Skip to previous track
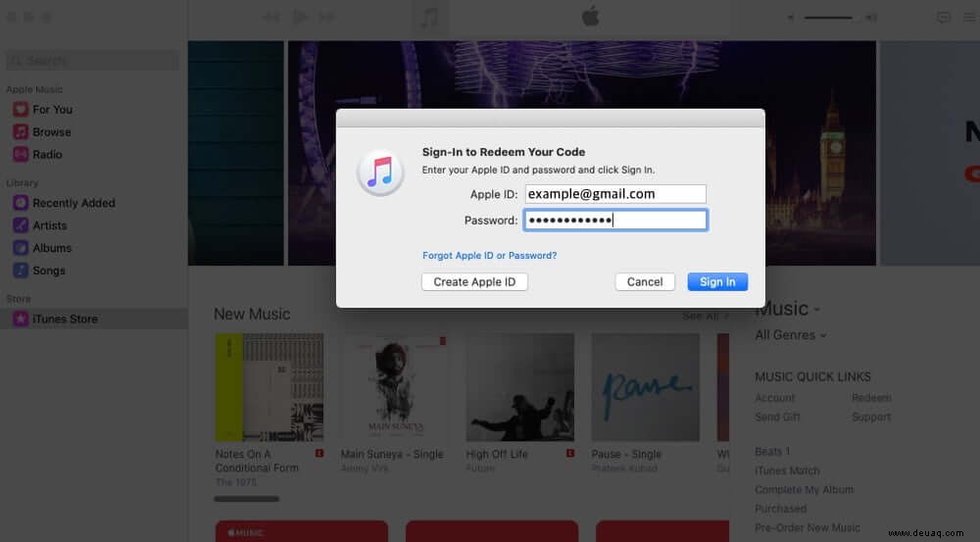This screenshot has height=542, width=980. (x=271, y=18)
